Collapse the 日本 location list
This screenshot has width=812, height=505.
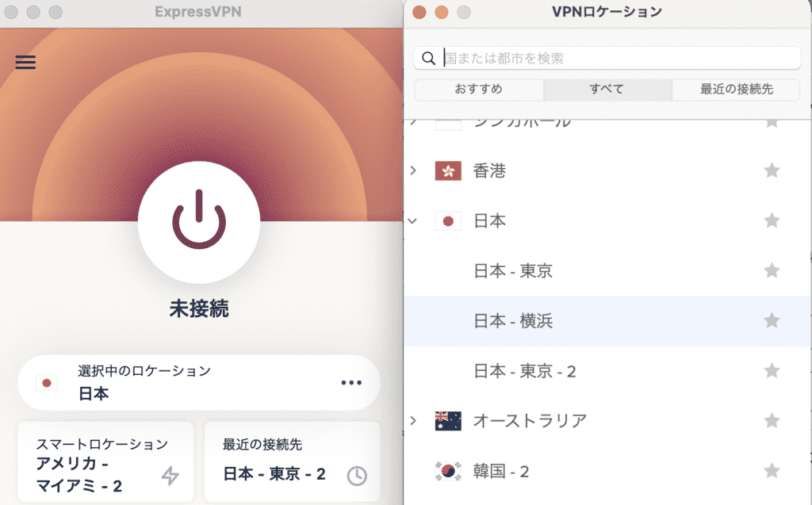412,220
